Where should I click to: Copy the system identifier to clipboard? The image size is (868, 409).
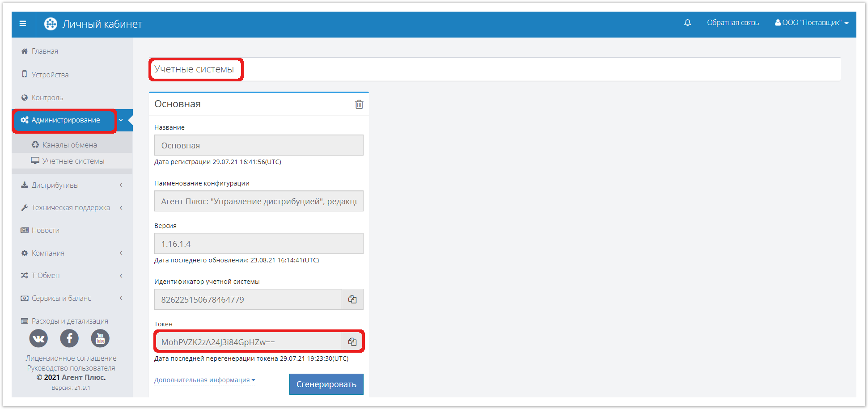[x=352, y=299]
